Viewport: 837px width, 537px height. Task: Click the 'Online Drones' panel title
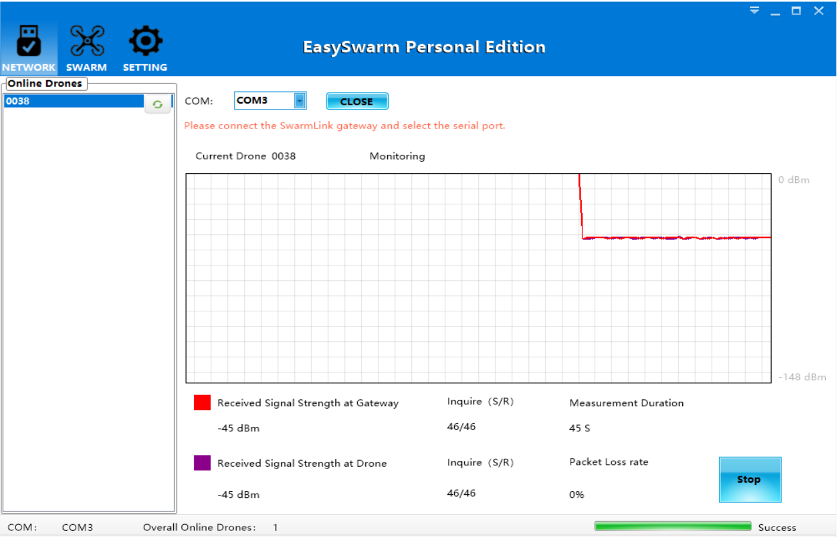pyautogui.click(x=45, y=84)
